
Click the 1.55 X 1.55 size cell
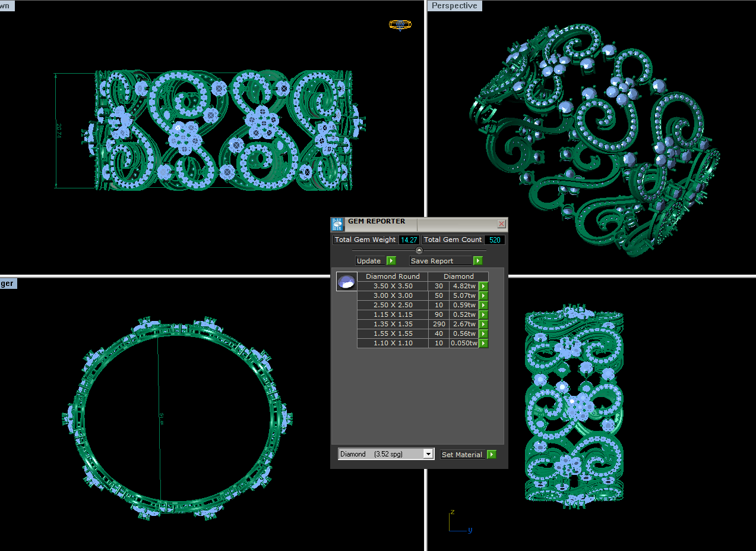[393, 333]
